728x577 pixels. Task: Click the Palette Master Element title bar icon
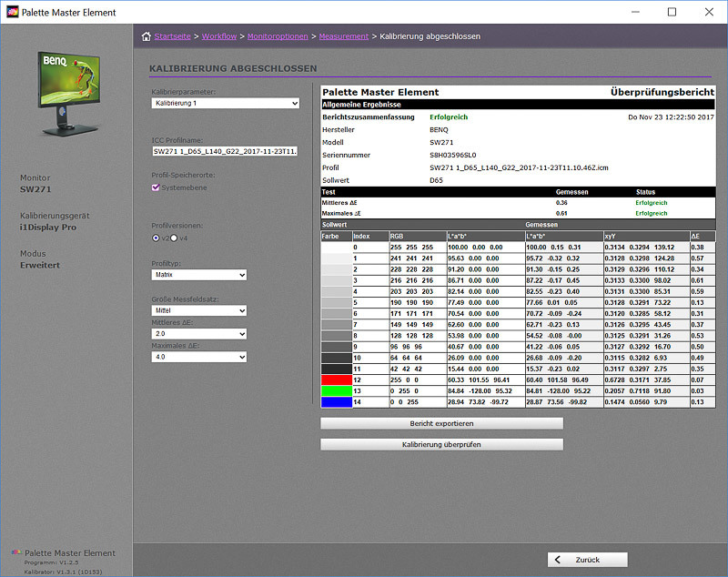pos(12,12)
